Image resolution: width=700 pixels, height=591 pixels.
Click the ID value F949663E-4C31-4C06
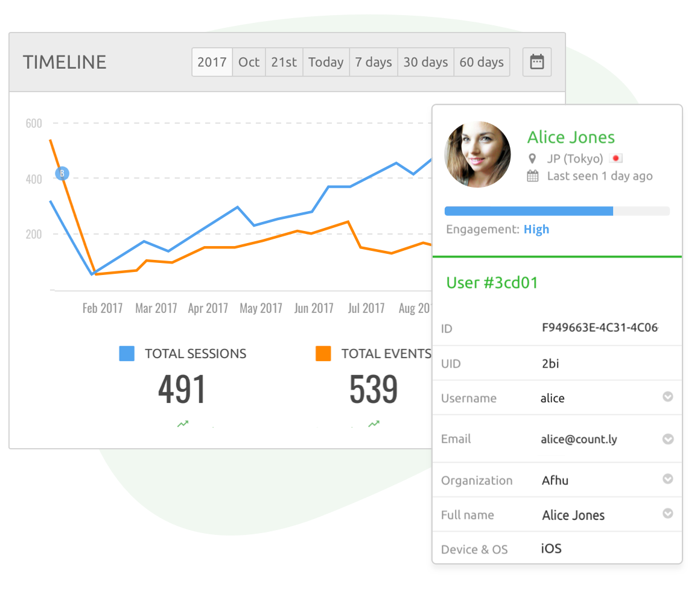[600, 328]
